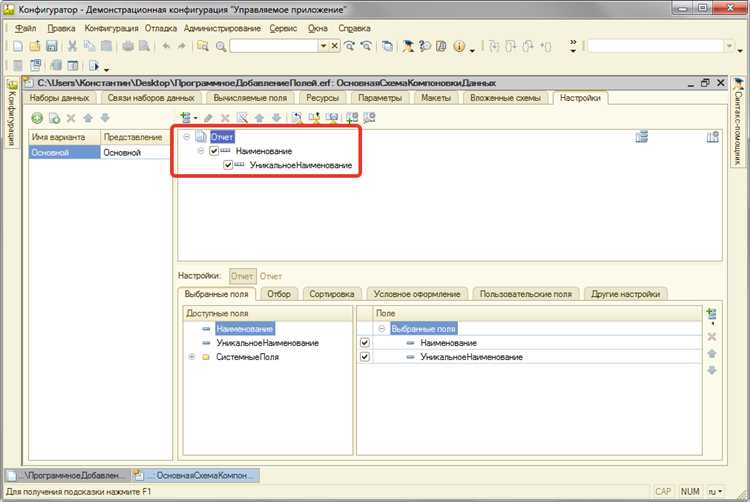Screen dimensions: 750x502
Task: Switch to the Наборы данных tab
Action: [x=59, y=98]
